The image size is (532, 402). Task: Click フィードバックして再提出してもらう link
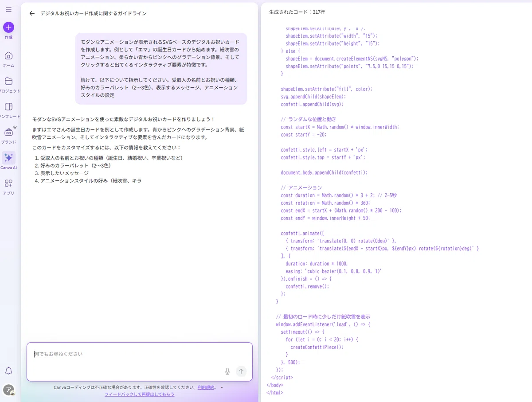(139, 394)
